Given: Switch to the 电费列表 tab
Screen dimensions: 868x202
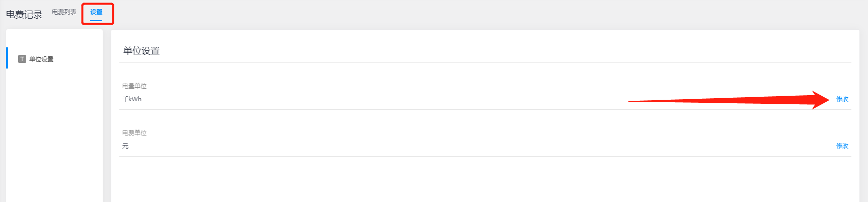Looking at the screenshot, I should coord(64,12).
